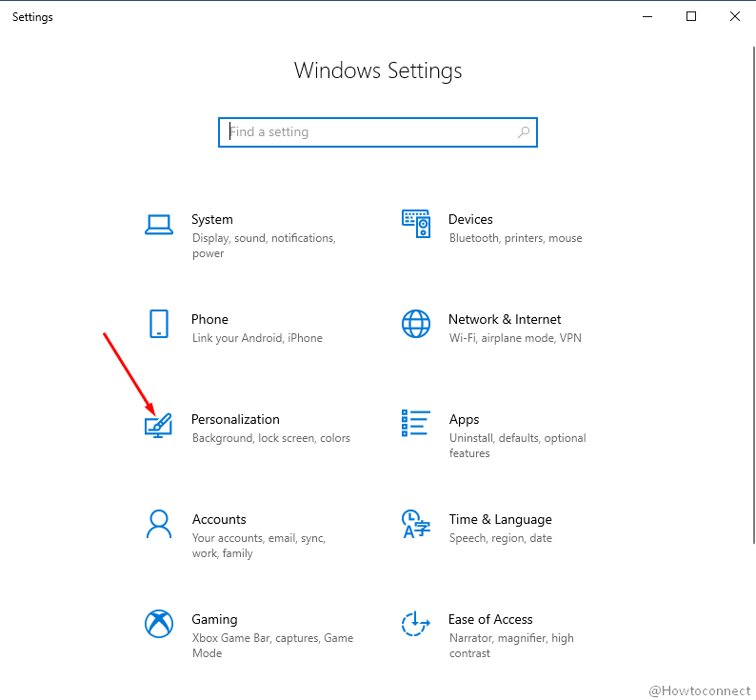Open the Time & Language icon

415,524
